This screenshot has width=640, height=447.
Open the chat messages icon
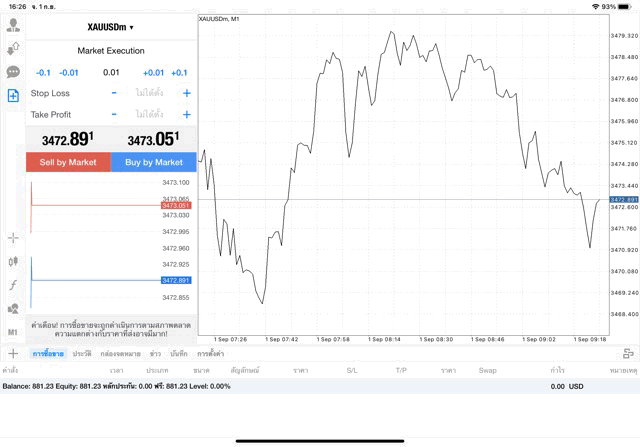coord(13,72)
